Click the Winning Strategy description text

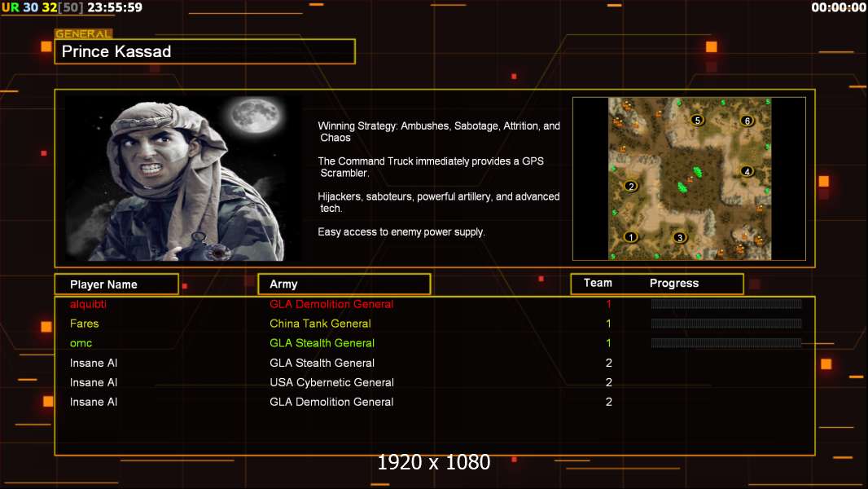tap(439, 132)
